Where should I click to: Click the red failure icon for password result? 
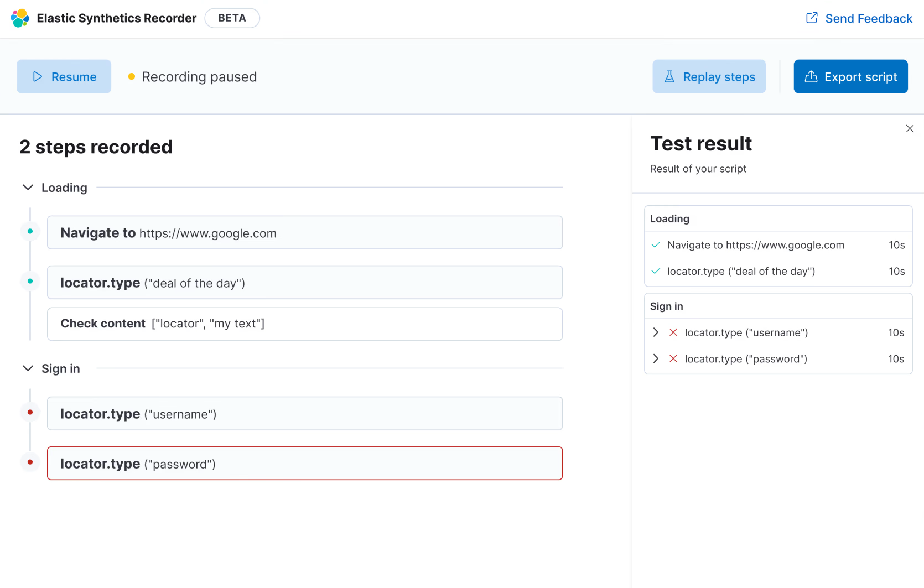(x=673, y=358)
